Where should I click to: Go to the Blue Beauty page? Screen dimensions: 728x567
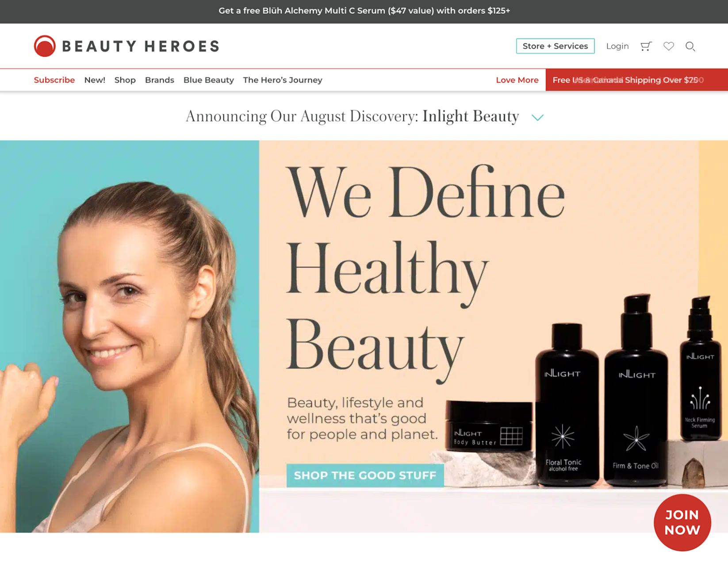click(x=208, y=80)
